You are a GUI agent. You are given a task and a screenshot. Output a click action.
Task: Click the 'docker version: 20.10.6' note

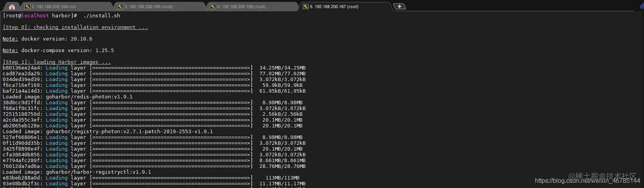(57, 39)
